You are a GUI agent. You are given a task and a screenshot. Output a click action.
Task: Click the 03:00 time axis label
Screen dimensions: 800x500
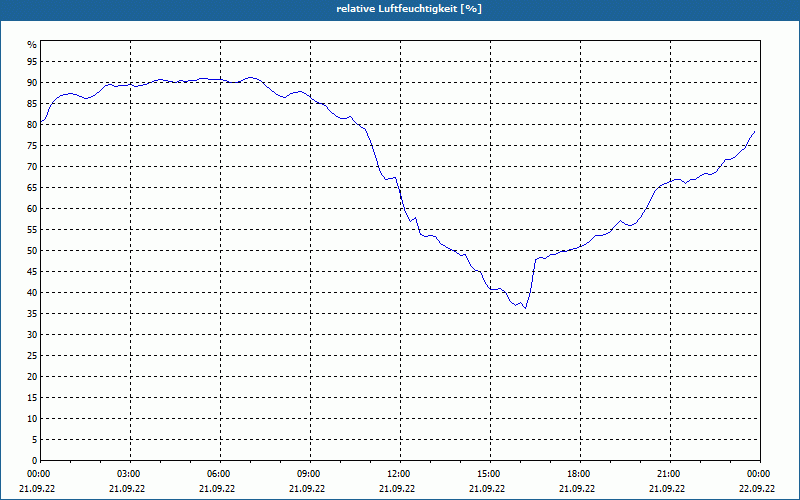point(131,474)
